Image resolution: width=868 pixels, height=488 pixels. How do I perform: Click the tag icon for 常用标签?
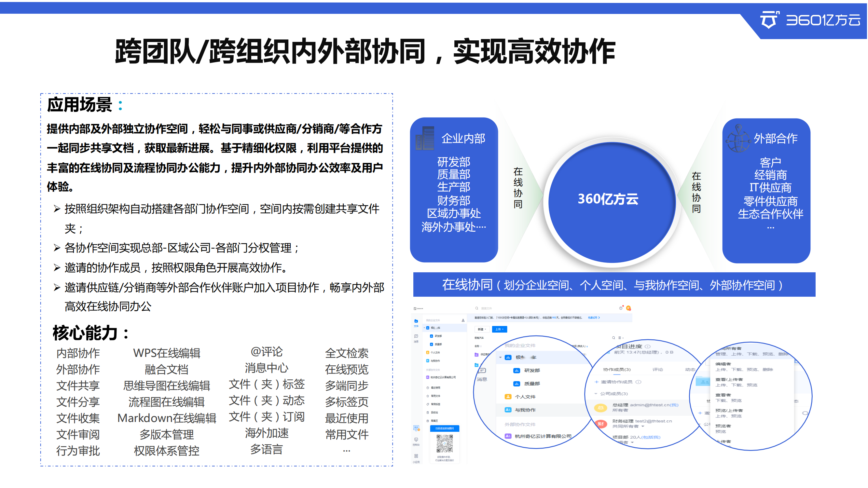tap(428, 404)
